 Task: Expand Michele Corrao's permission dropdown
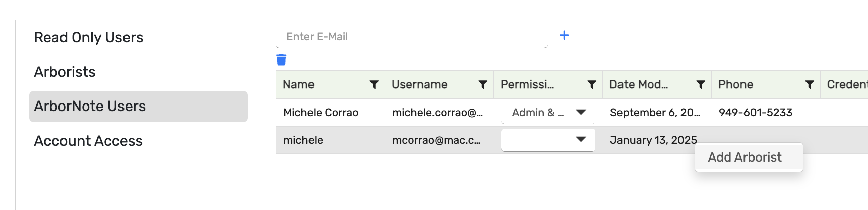click(x=581, y=112)
